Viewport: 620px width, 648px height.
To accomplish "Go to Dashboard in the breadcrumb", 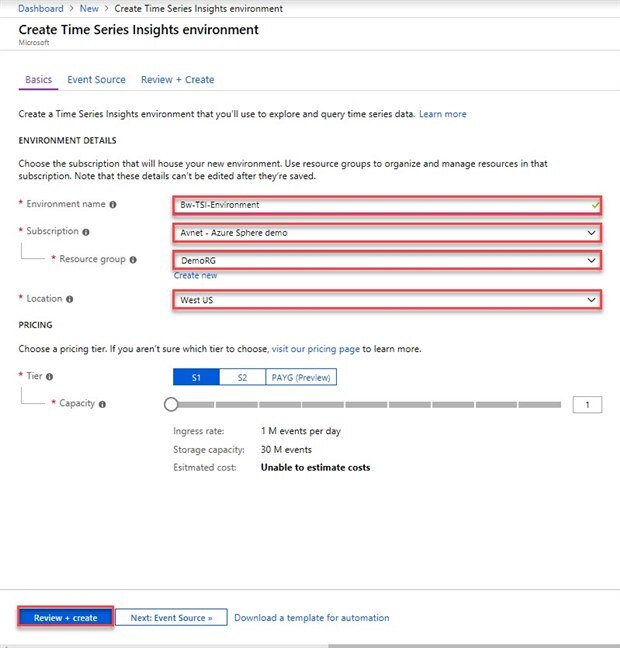I will [x=40, y=8].
